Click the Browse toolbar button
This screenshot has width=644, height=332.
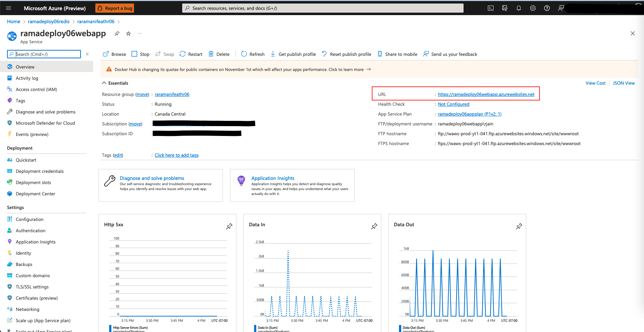coord(114,54)
